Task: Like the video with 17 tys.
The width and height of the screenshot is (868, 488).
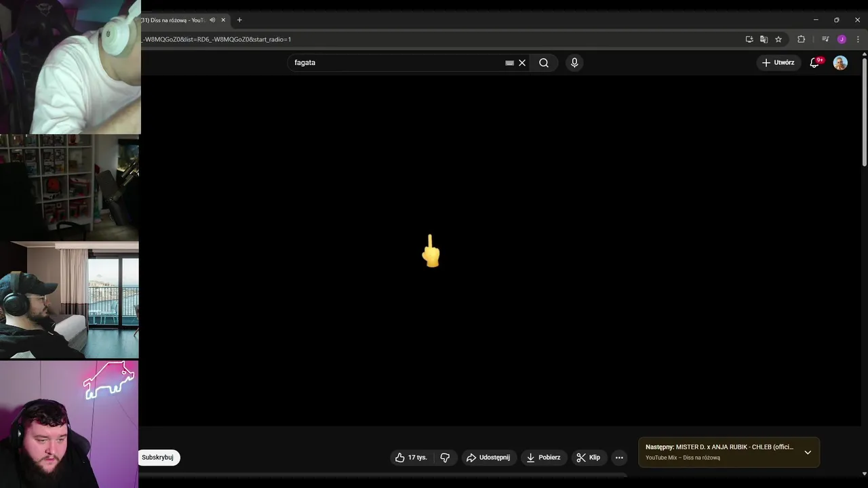Action: pos(411,457)
